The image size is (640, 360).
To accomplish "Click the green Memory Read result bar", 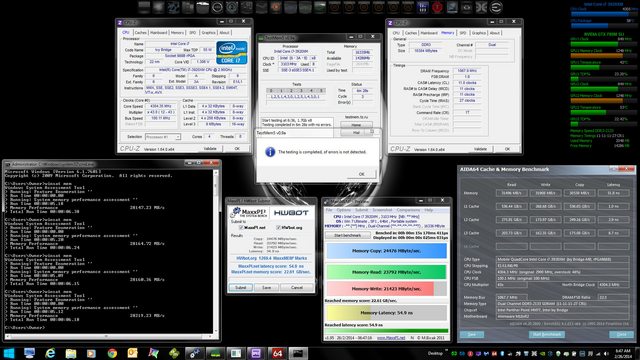I will tap(387, 272).
